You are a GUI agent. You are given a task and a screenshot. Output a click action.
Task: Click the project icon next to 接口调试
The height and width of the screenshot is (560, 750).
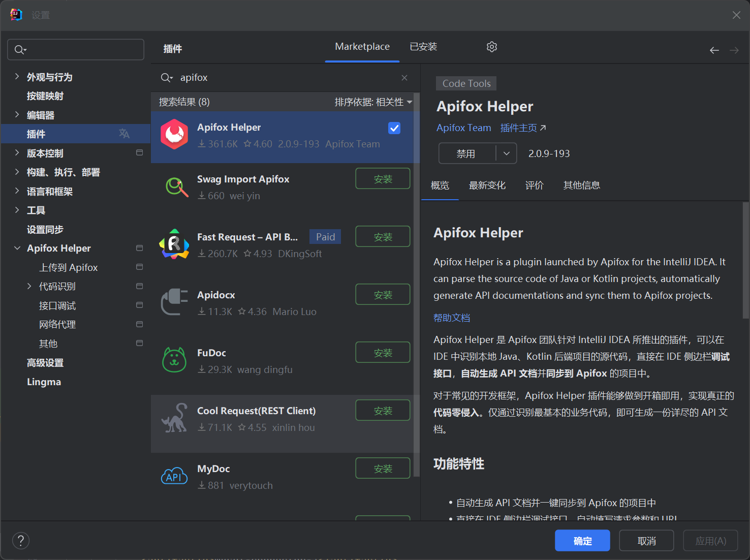pos(139,305)
